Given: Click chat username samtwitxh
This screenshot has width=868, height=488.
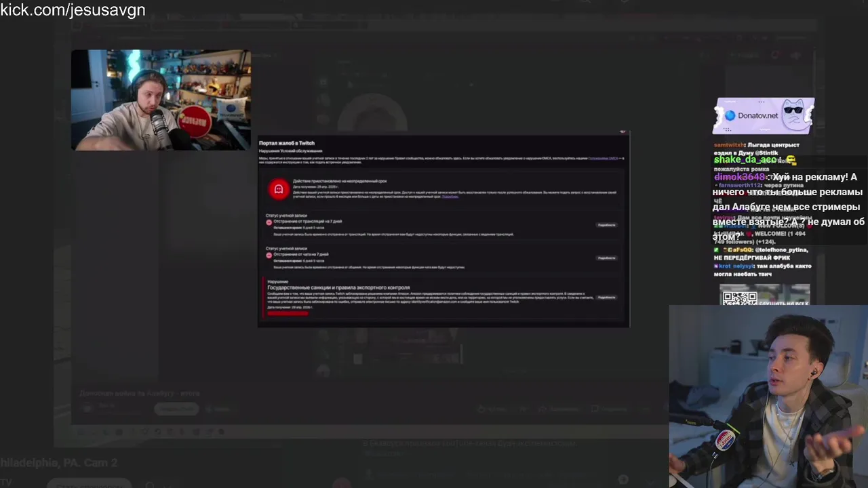Looking at the screenshot, I should pos(729,145).
